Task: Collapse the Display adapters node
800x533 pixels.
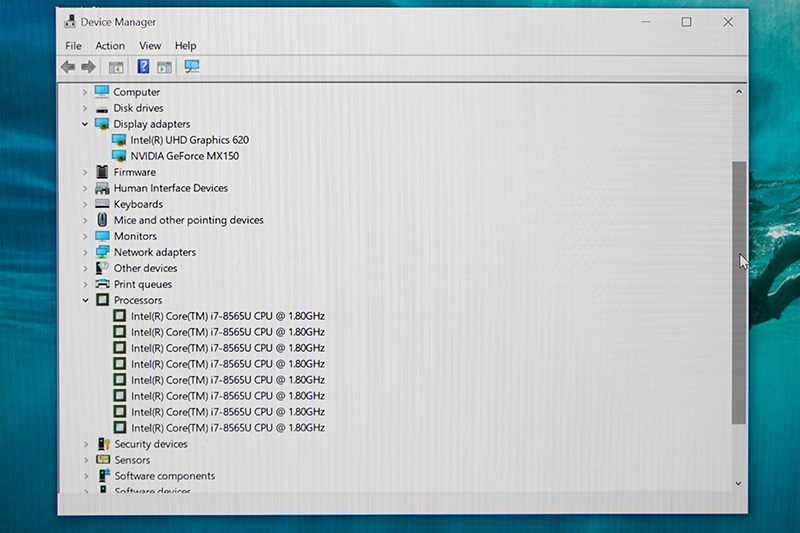Action: click(85, 124)
